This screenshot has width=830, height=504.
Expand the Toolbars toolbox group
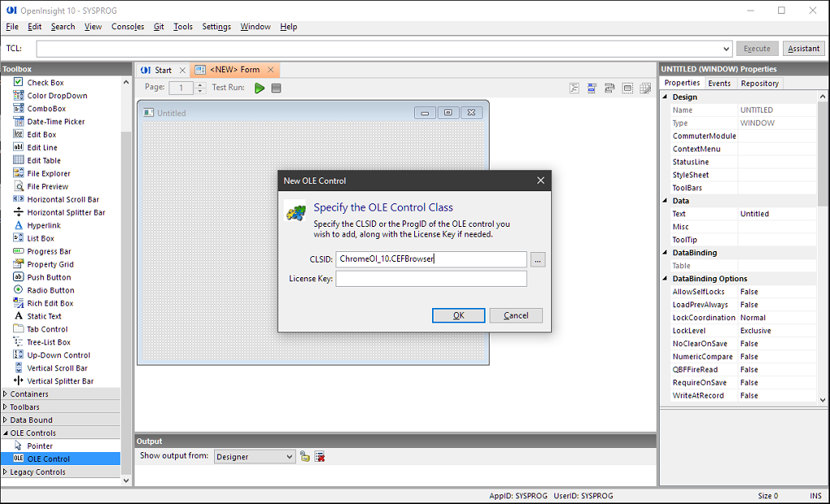coord(6,407)
